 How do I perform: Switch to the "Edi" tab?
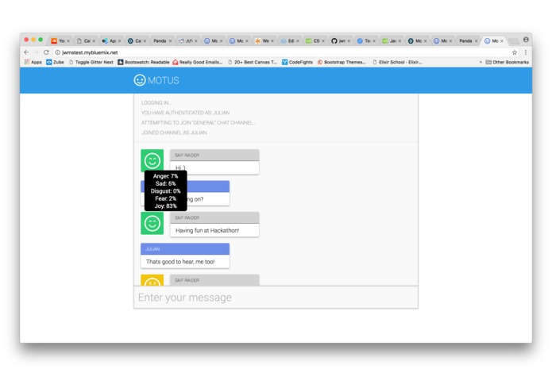[x=288, y=40]
